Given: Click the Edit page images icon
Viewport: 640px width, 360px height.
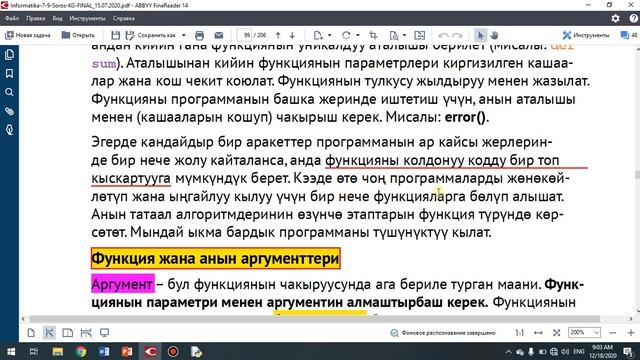Looking at the screenshot, I should click(x=420, y=35).
